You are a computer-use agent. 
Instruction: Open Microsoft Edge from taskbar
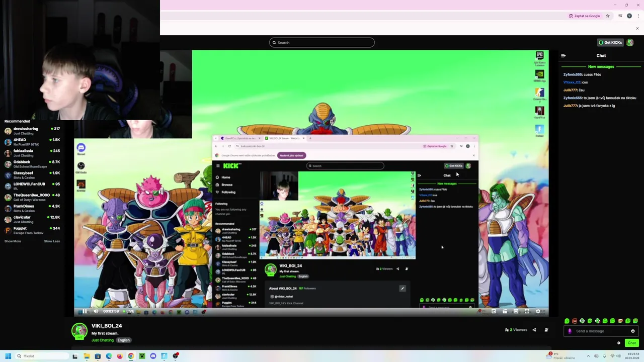(x=109, y=356)
